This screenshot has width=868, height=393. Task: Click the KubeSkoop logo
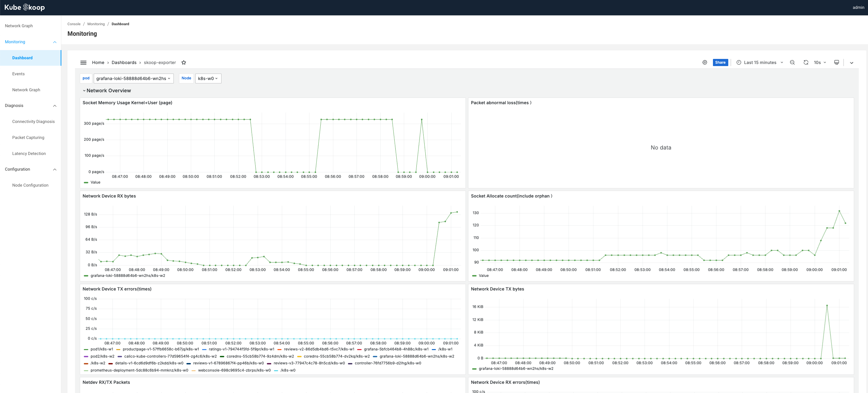pos(25,7)
